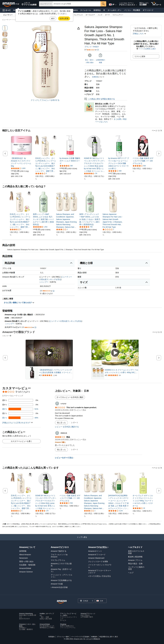Open the ブランド: YHSGY link
This screenshot has height=644, width=164.
click(92, 47)
